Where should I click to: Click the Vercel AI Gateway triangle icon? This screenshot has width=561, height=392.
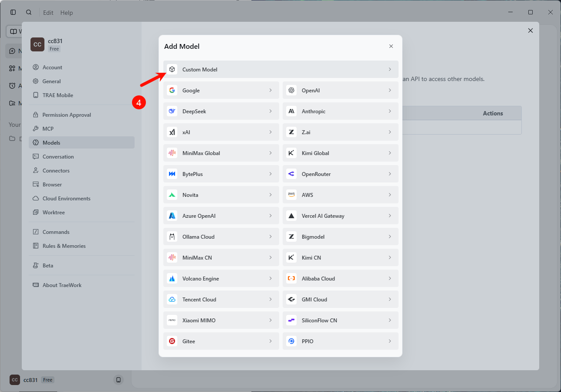point(291,216)
